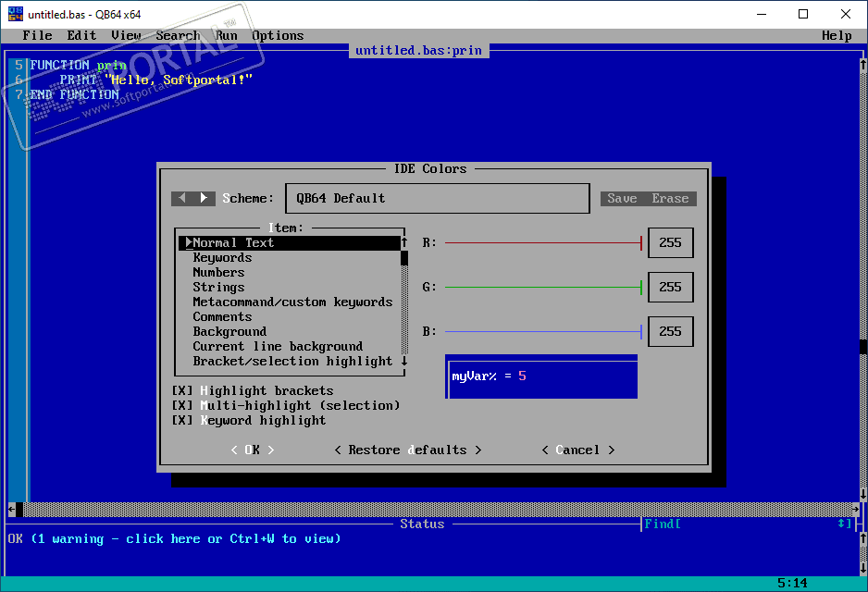Select Normal Text in Item list
This screenshot has width=868, height=592.
click(290, 243)
